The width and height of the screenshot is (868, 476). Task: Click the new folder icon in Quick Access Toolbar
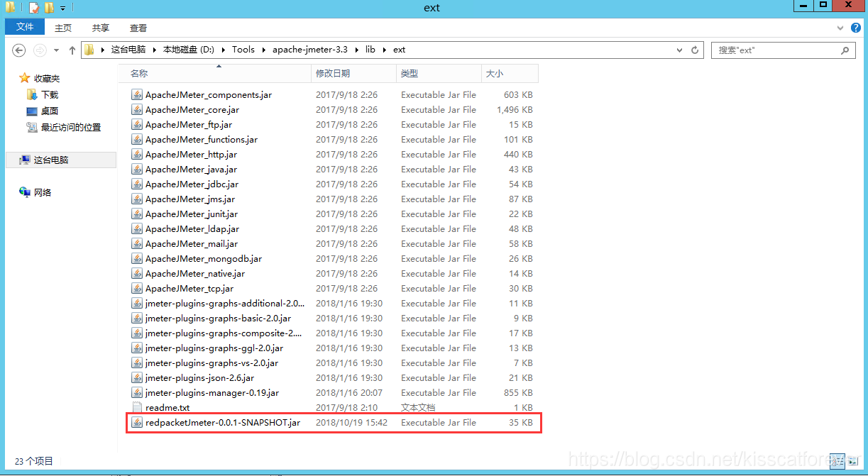pos(49,8)
